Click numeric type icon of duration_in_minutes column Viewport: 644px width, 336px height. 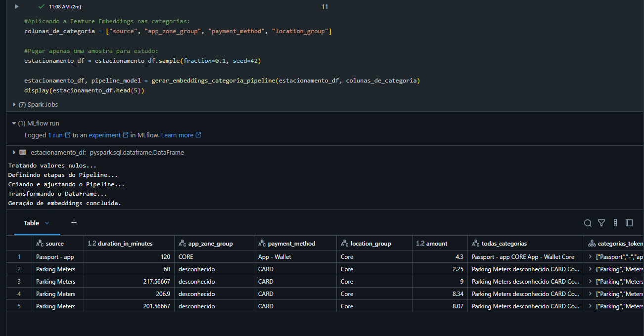92,244
